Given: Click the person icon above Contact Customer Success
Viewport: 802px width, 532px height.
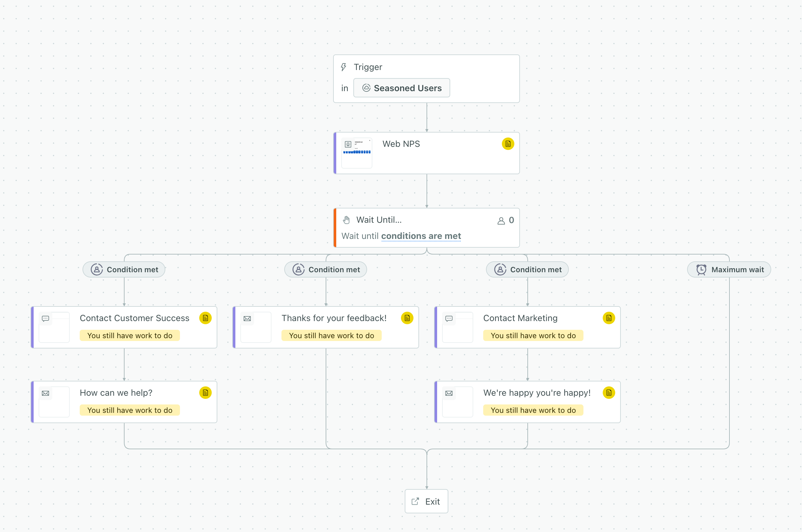Looking at the screenshot, I should [x=97, y=269].
